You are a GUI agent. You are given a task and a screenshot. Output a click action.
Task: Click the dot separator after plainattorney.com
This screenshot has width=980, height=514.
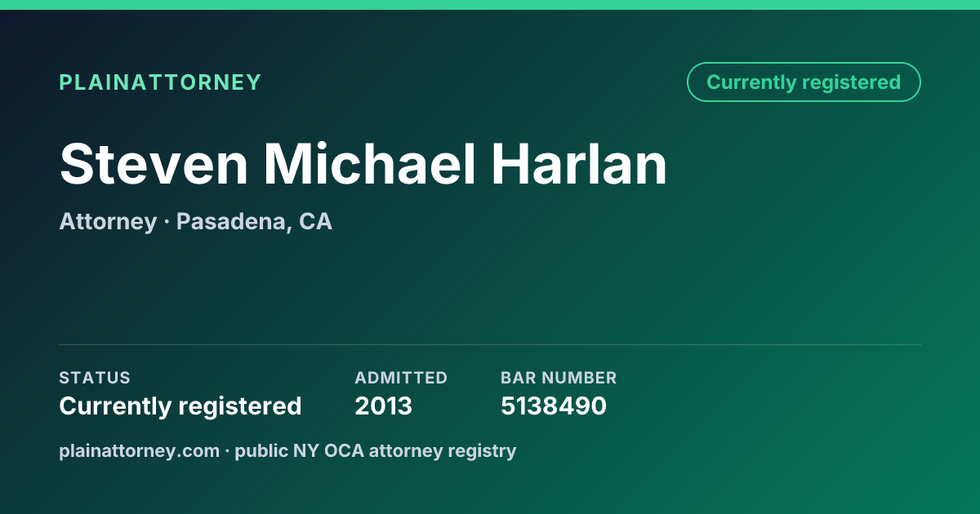point(227,451)
